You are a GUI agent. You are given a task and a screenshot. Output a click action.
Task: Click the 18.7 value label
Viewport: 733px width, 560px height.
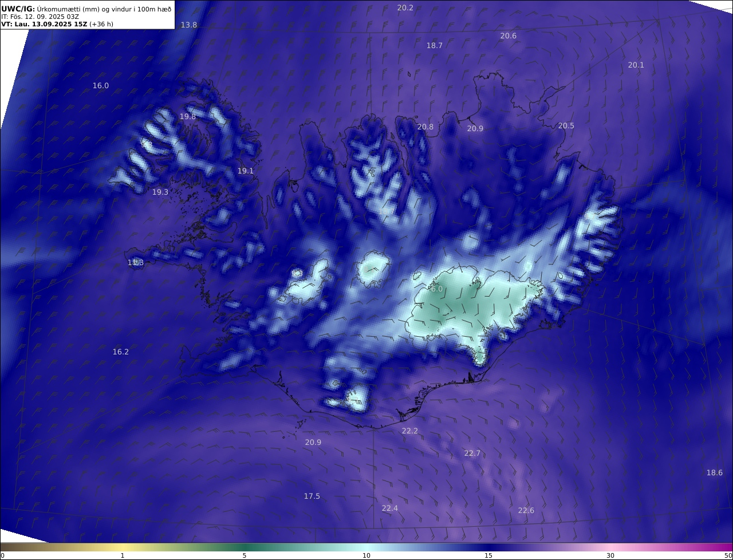[435, 46]
